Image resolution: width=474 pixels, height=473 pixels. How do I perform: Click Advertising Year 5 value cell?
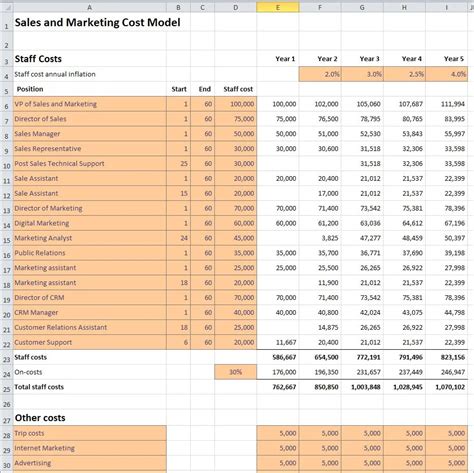pos(447,463)
